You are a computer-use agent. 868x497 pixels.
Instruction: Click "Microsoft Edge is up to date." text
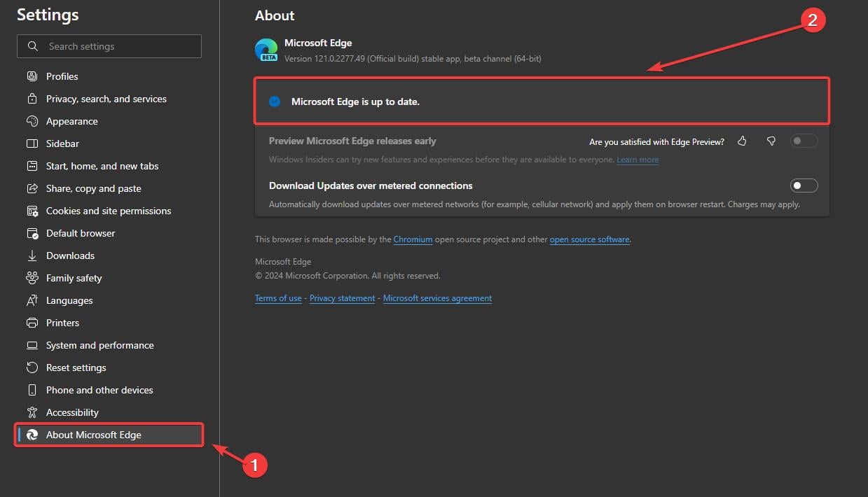click(355, 101)
